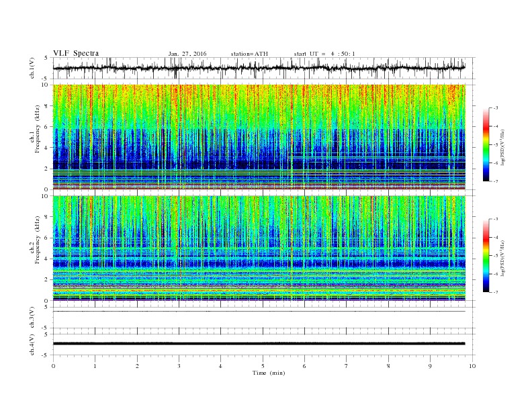The image size is (532, 411).
Task: Click the "ch.1(V)" axis label
Action: click(32, 68)
